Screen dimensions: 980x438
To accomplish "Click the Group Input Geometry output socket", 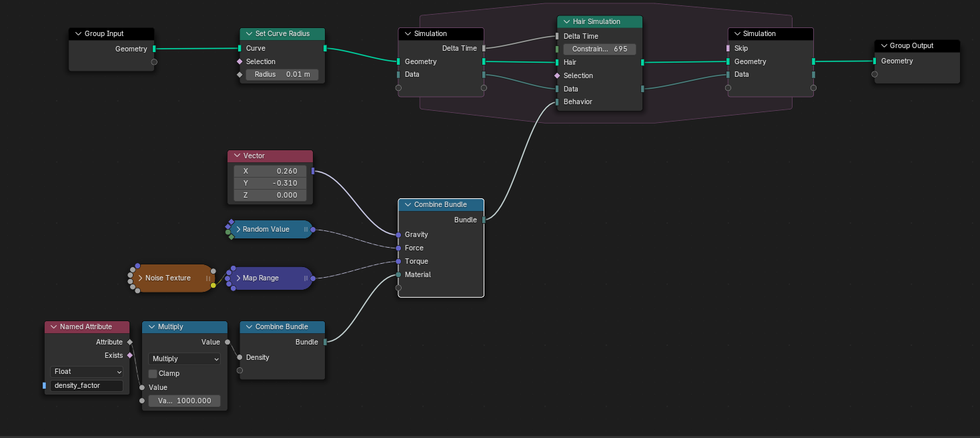I will click(x=154, y=49).
